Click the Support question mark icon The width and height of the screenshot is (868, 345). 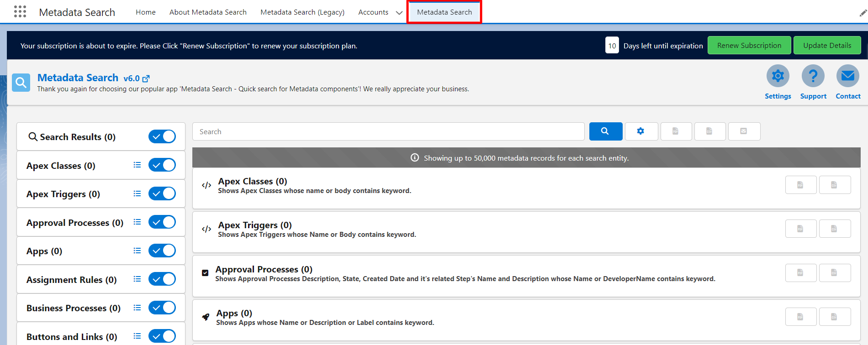pos(813,76)
